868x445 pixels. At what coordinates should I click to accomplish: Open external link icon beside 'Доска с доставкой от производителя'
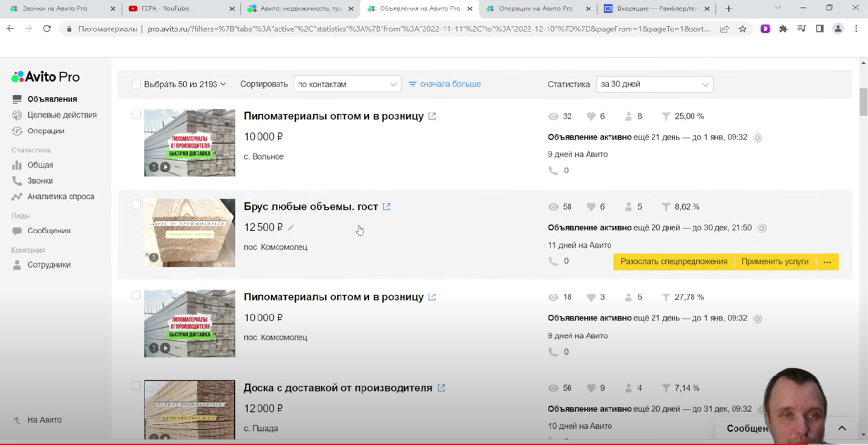[x=441, y=388]
